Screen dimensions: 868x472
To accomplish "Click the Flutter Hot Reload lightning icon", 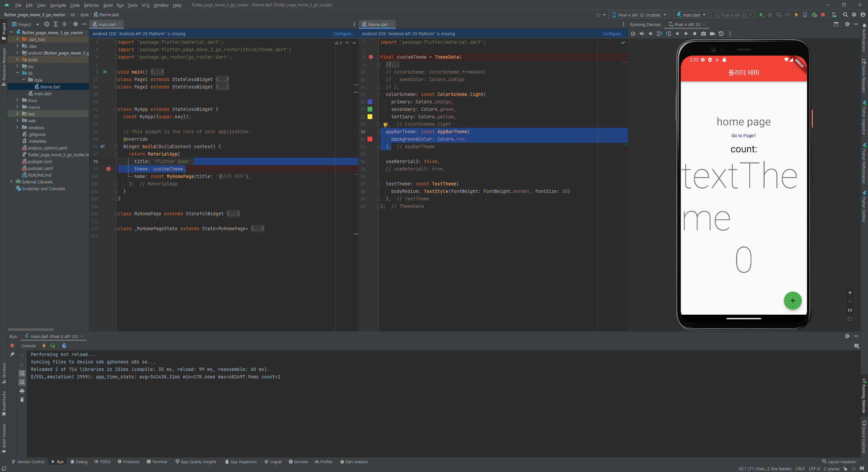I will 796,15.
